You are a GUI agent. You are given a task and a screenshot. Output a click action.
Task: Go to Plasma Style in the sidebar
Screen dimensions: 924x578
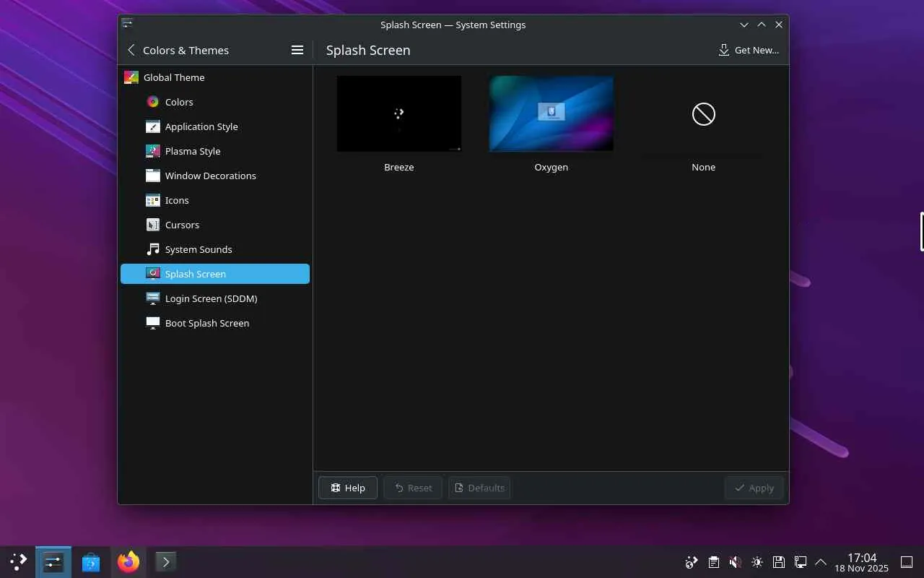(x=215, y=151)
